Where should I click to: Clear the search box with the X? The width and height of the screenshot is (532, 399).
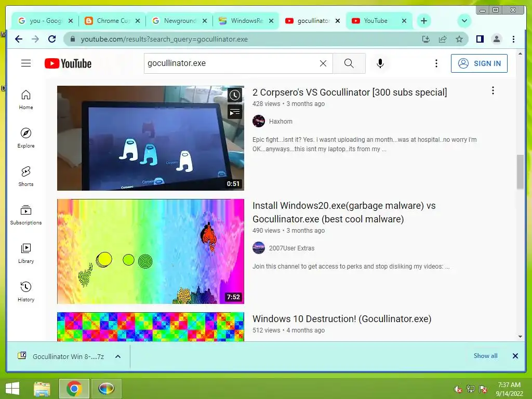(323, 63)
